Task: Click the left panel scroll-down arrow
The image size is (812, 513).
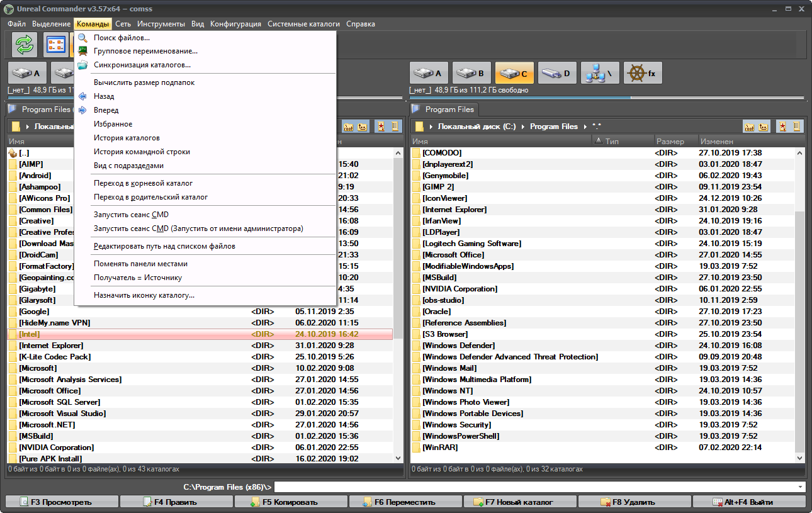Action: pos(397,458)
